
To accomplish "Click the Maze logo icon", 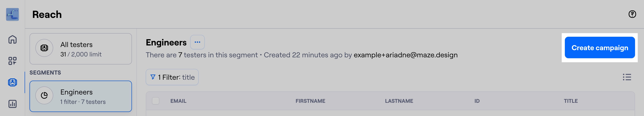I will click(12, 14).
